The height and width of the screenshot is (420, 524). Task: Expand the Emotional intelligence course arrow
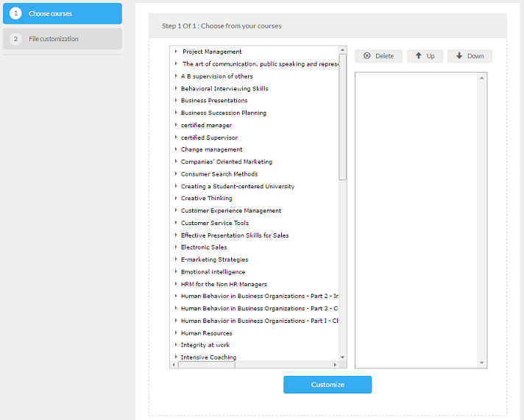(x=176, y=272)
